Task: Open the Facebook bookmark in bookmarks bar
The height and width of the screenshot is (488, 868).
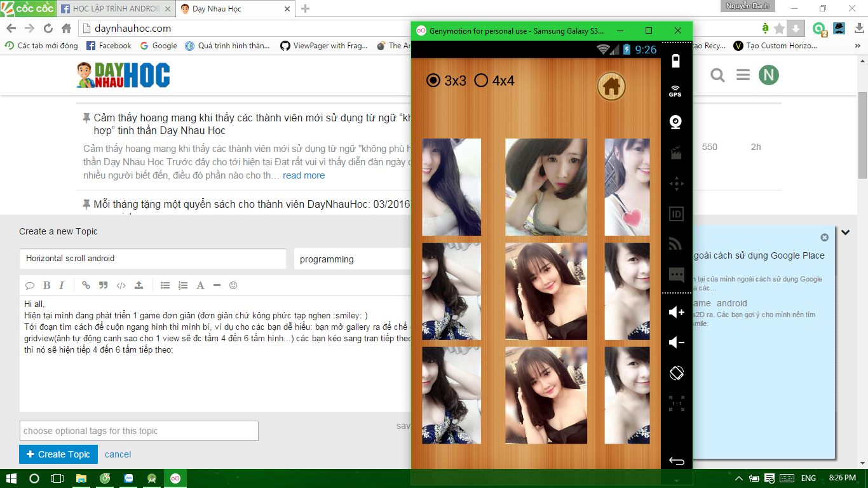Action: [x=109, y=46]
